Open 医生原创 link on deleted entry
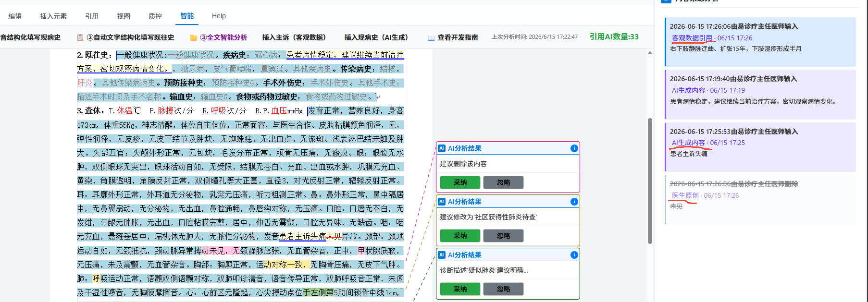This screenshot has width=868, height=302. tap(685, 195)
